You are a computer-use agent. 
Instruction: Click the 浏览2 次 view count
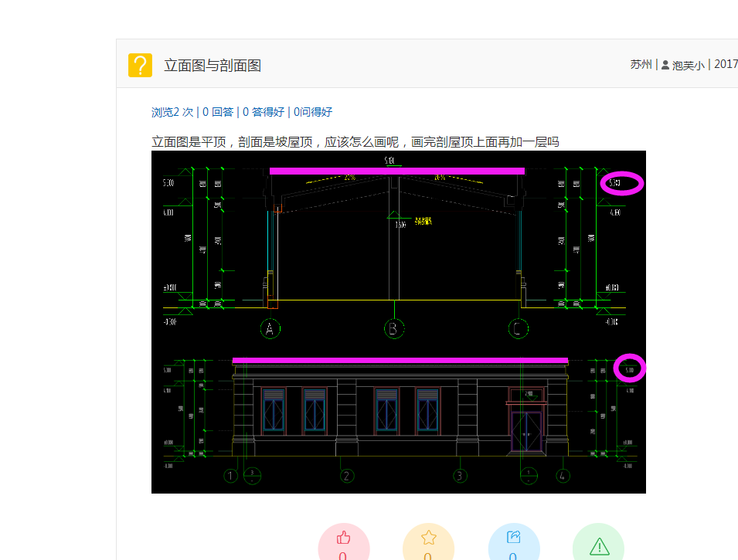click(x=172, y=112)
